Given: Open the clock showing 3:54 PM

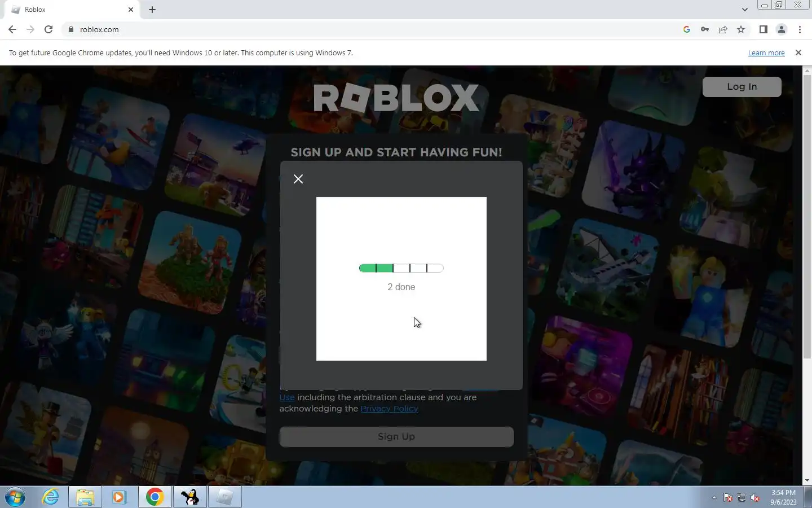Looking at the screenshot, I should (x=783, y=497).
